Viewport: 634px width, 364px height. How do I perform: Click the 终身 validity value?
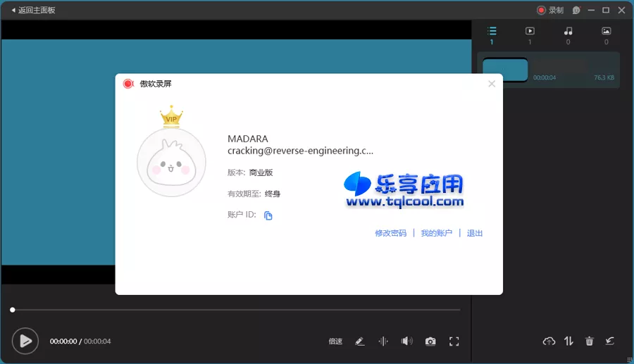[273, 194]
